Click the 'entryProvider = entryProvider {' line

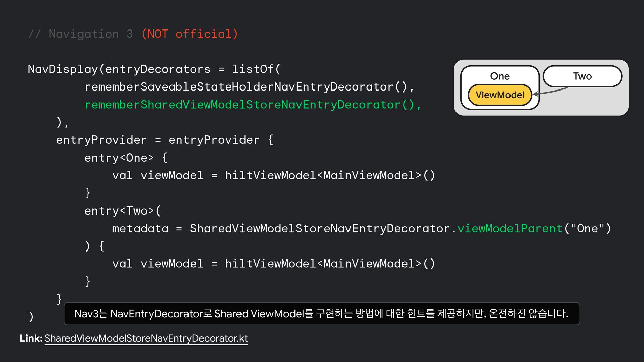pyautogui.click(x=164, y=140)
